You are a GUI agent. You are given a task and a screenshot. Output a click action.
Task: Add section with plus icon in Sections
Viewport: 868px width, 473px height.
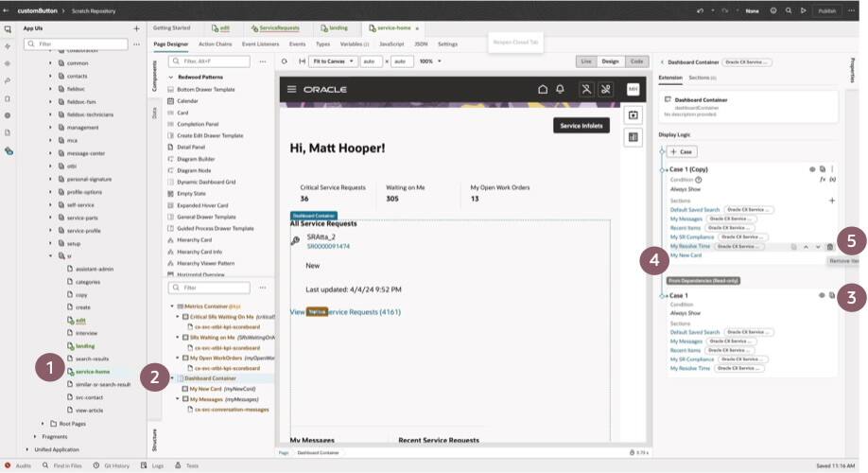832,201
